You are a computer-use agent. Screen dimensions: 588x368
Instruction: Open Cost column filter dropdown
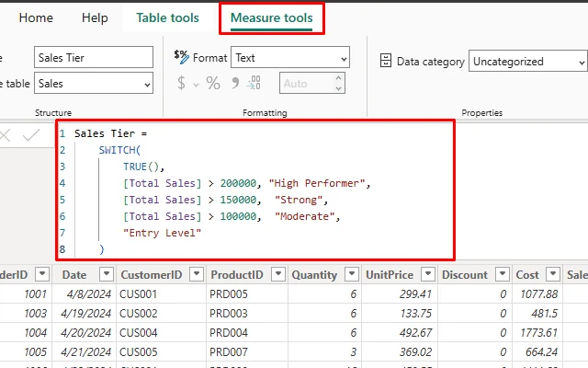[553, 274]
